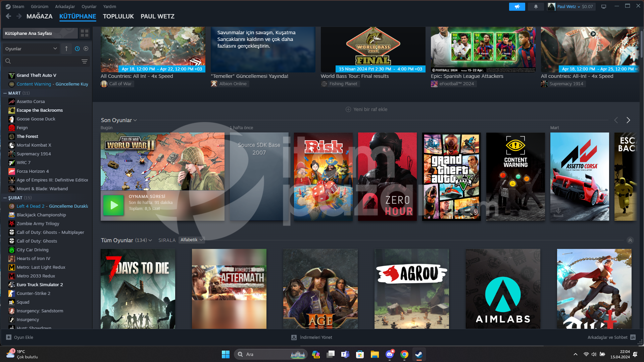Collapse the Tüm Oyunlar shelf chevron
The height and width of the screenshot is (362, 644).
pos(630,240)
